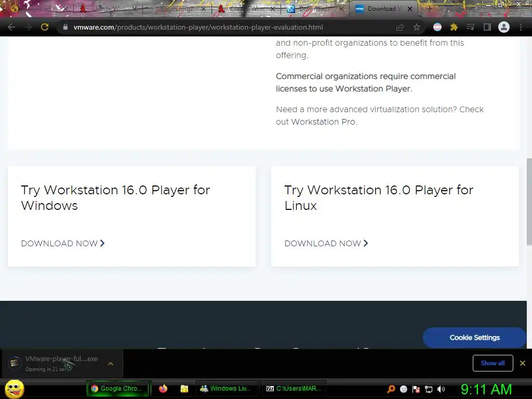Share this page from address bar

coord(400,27)
